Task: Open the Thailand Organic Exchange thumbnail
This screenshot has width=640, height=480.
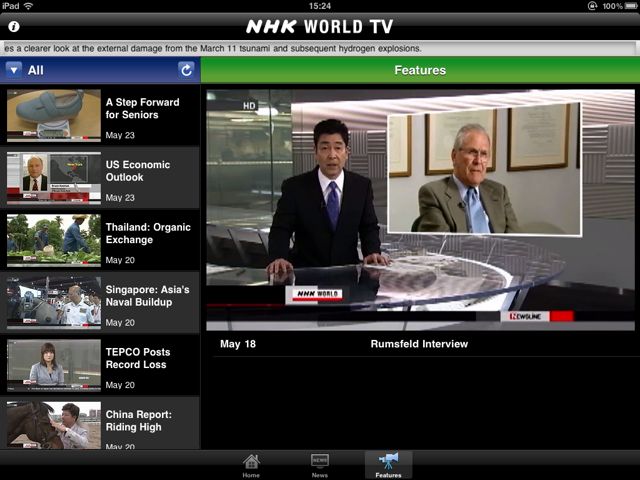Action: 54,240
